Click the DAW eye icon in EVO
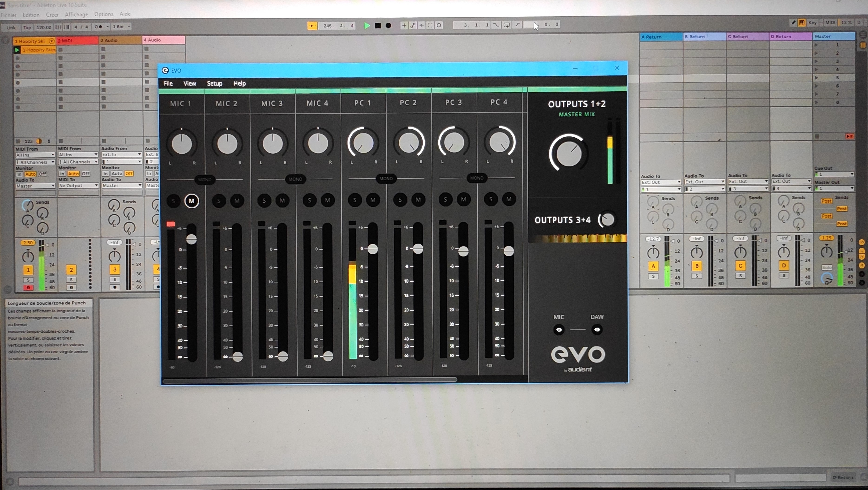The width and height of the screenshot is (868, 490). pos(597,329)
